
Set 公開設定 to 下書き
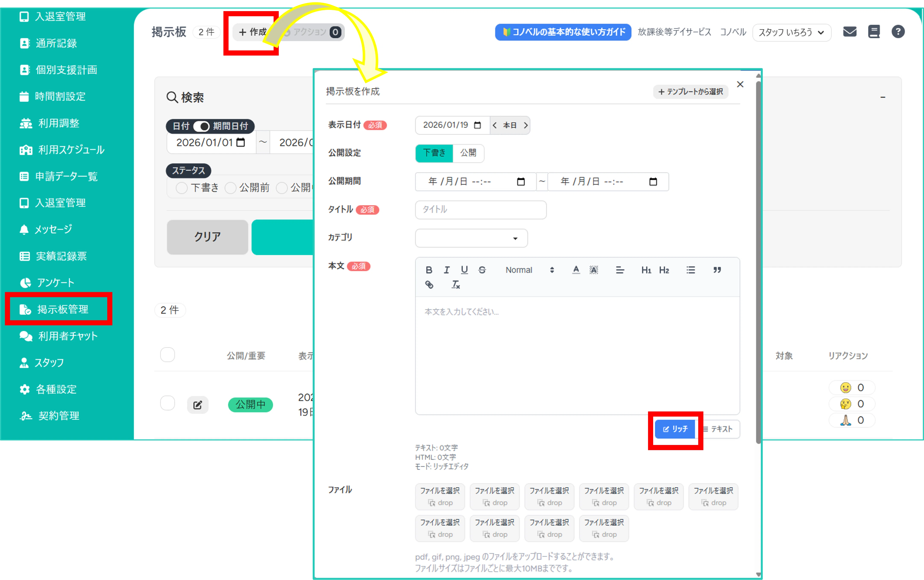(434, 153)
